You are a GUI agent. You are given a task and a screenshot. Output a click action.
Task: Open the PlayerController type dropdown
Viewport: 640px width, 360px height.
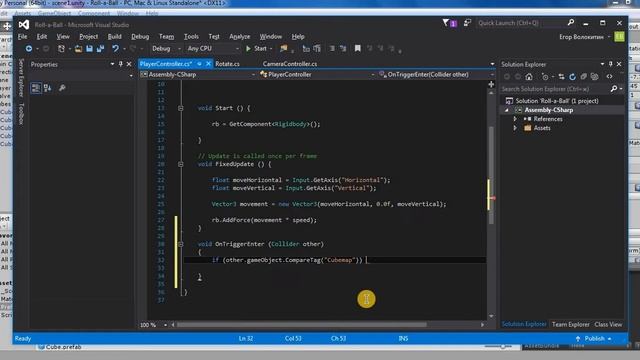click(x=317, y=75)
